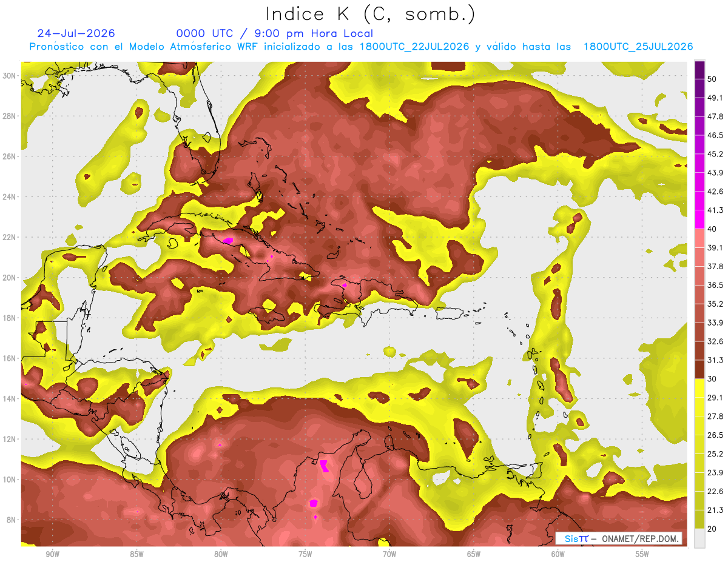The height and width of the screenshot is (562, 728).
Task: Click the '24N' latitude axis label
Action: pyautogui.click(x=9, y=197)
